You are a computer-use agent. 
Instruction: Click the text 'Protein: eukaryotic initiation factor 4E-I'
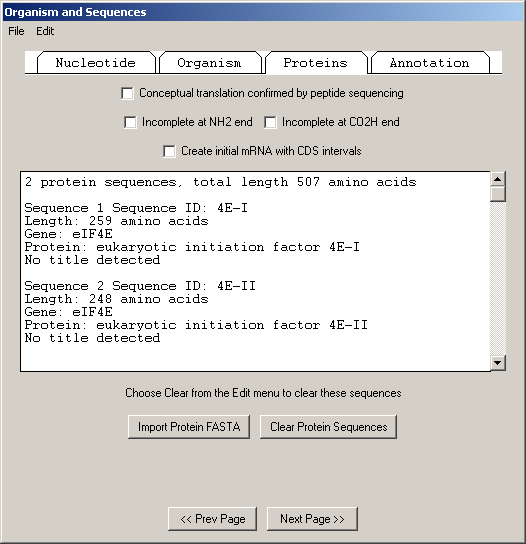click(x=192, y=247)
